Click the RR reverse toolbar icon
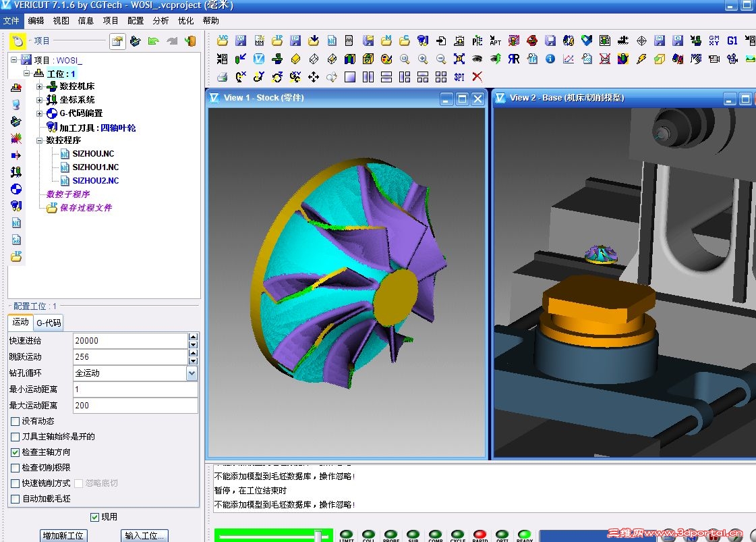Image resolution: width=756 pixels, height=542 pixels. coord(513,59)
